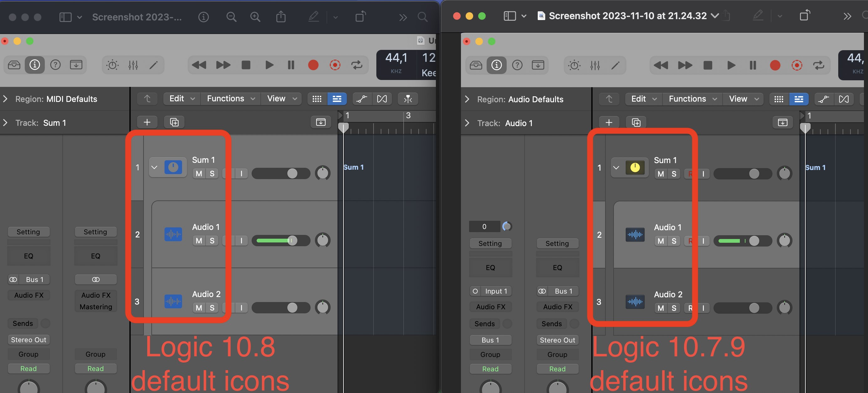This screenshot has height=393, width=868.
Task: Open Smart Controls dial in left Logic window
Action: pos(112,65)
